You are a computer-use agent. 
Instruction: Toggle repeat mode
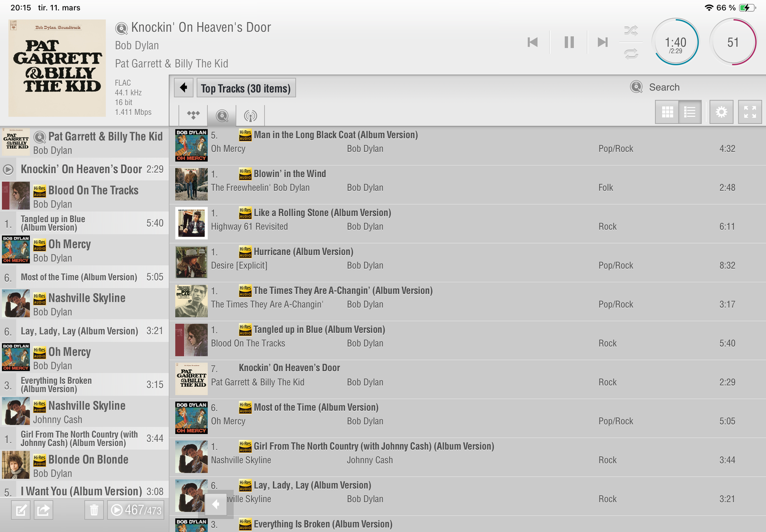tap(631, 53)
